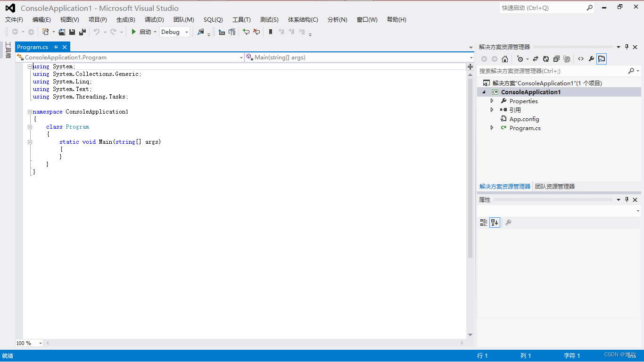
Task: Click the Redo toolbar icon
Action: [113, 32]
